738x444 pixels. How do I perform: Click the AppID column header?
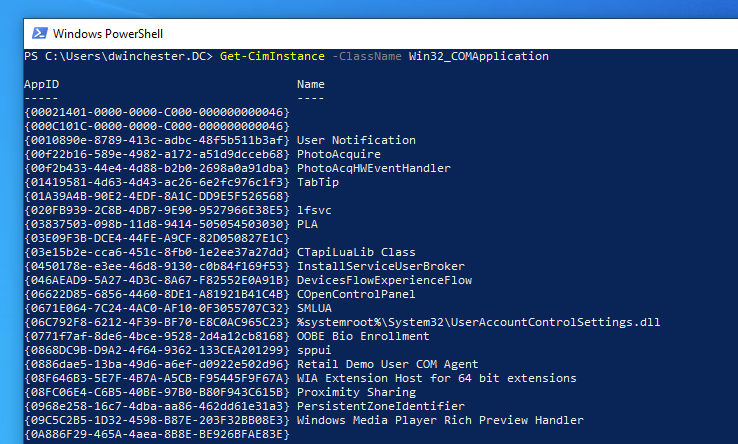41,84
